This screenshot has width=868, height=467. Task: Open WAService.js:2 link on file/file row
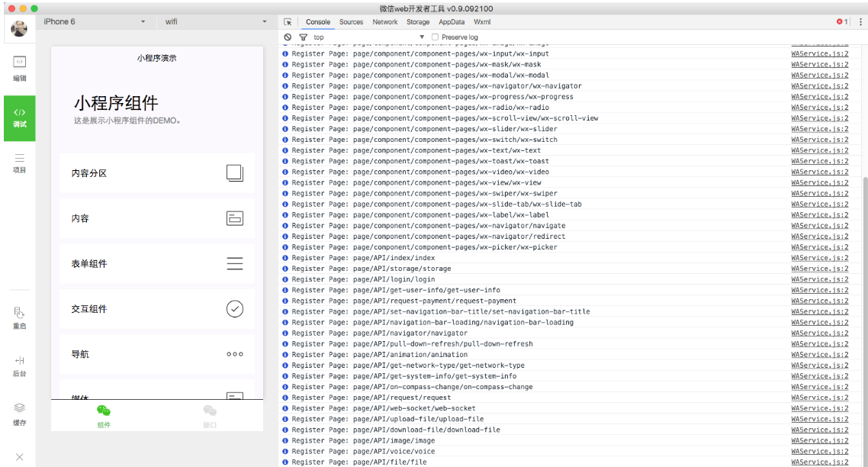(820, 462)
